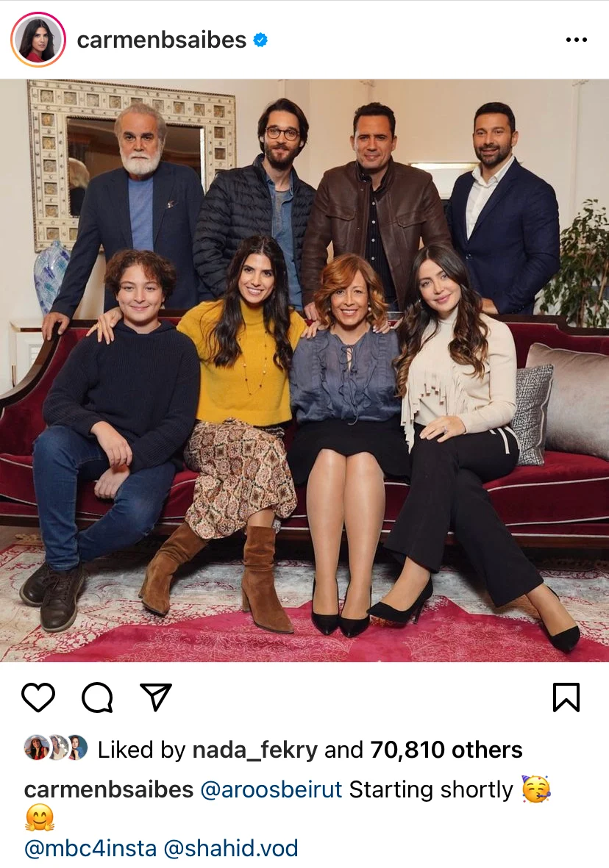Click the hugging face emoji
Screen dimensions: 609x868
(39, 818)
